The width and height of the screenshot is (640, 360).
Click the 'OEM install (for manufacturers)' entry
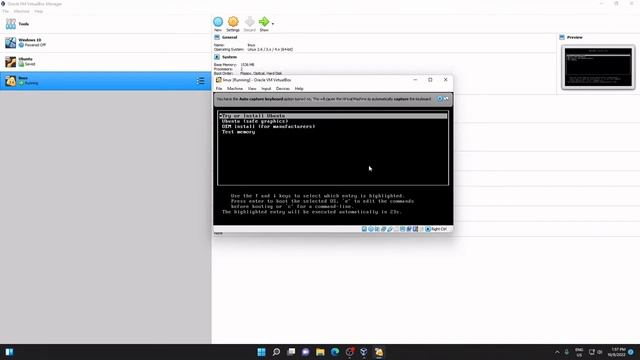tap(268, 127)
